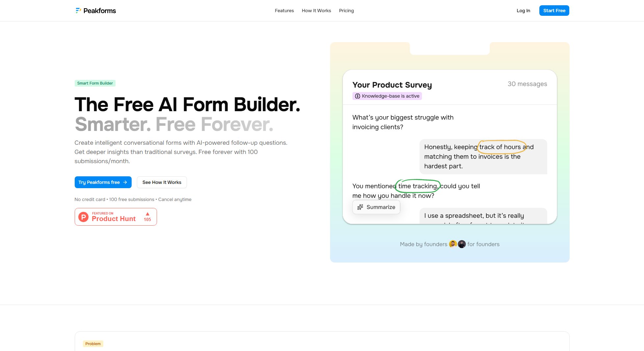Click the second founder avatar with dark background
The width and height of the screenshot is (644, 351).
(x=462, y=244)
